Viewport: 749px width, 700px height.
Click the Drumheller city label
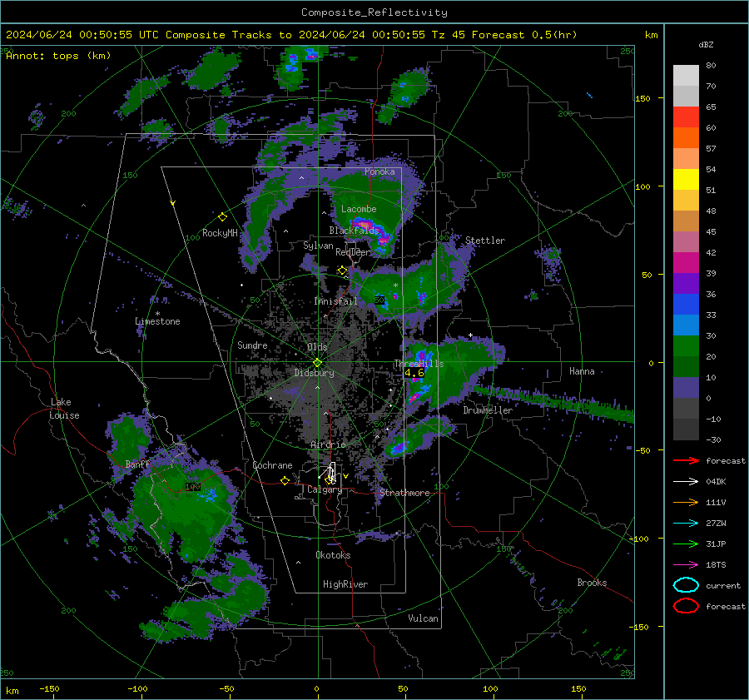pos(488,410)
